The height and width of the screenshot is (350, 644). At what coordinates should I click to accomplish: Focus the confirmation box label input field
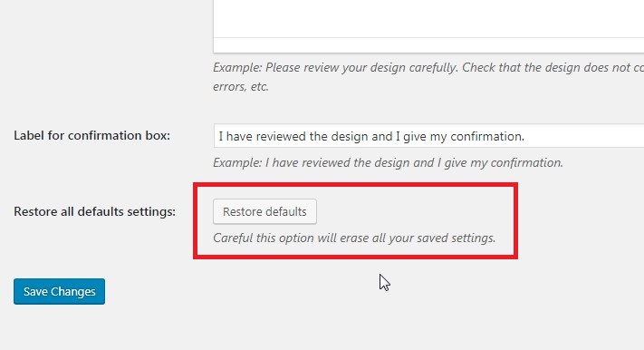(x=428, y=136)
